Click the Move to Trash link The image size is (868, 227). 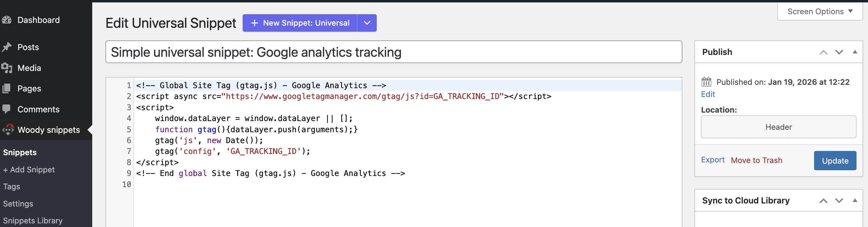click(x=756, y=160)
